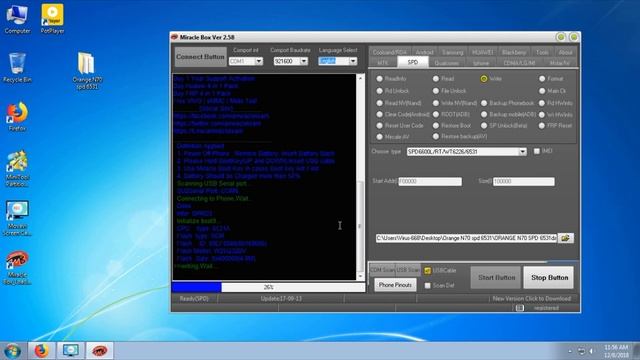Toggle IMEI checkbox next to type
The image size is (640, 360).
pos(537,151)
